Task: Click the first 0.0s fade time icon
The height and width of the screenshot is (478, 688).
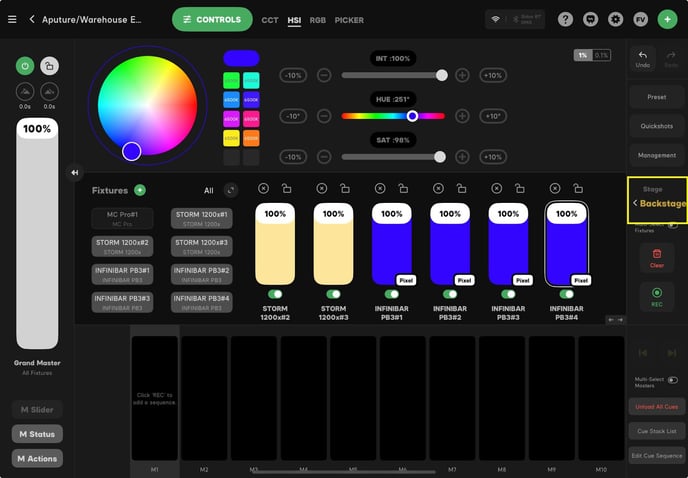Action: 25,92
